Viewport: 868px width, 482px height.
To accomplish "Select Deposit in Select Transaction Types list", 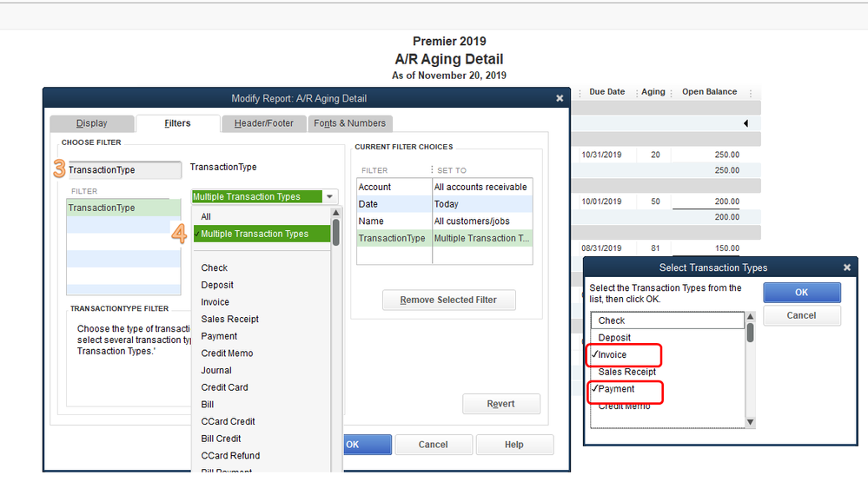I will tap(667, 338).
